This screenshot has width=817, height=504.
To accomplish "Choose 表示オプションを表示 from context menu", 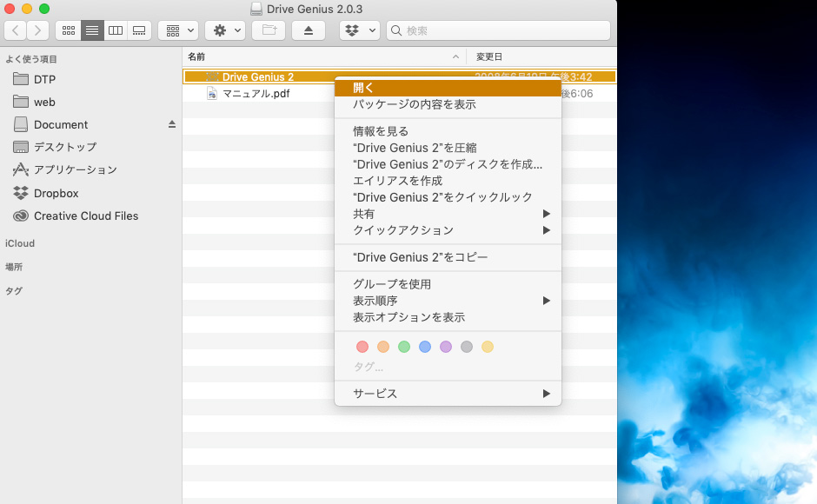I will [x=448, y=317].
